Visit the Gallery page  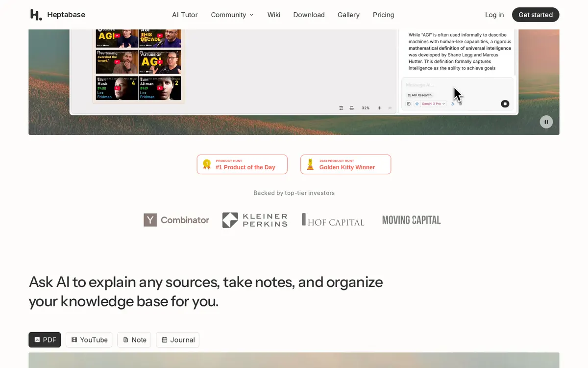point(348,15)
